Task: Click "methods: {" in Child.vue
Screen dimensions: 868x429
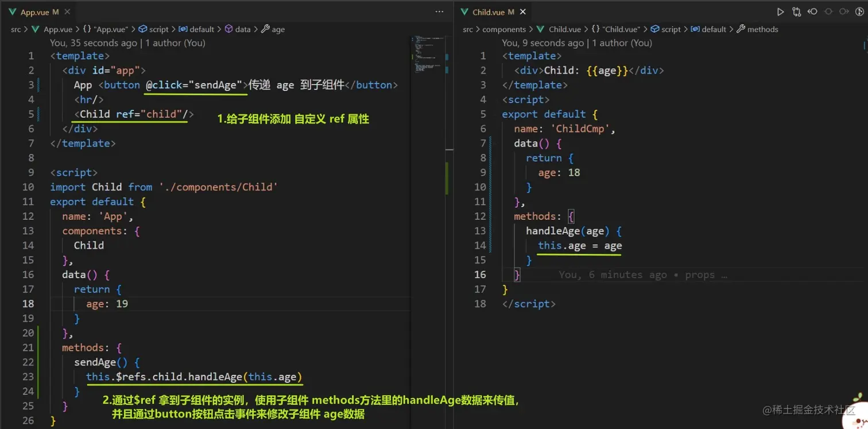Action: (x=544, y=216)
